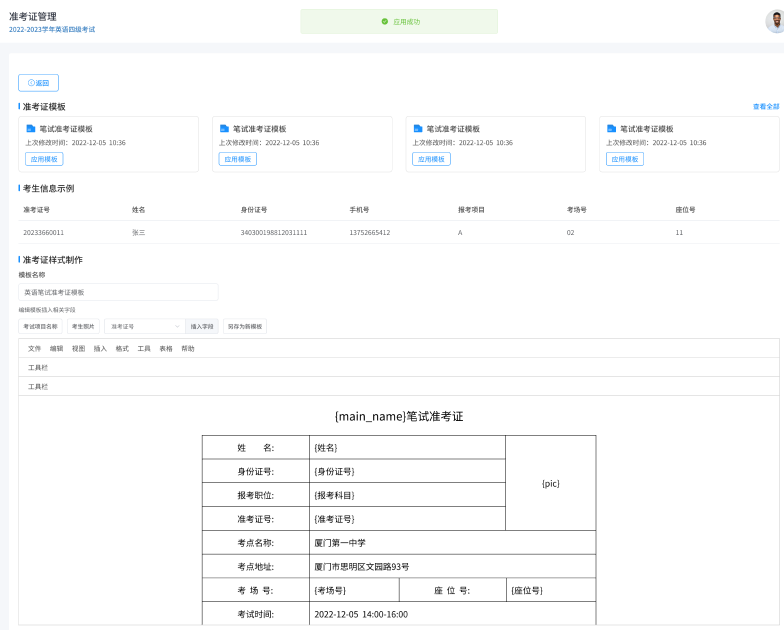Insert the 考生照片 field button

pyautogui.click(x=84, y=326)
